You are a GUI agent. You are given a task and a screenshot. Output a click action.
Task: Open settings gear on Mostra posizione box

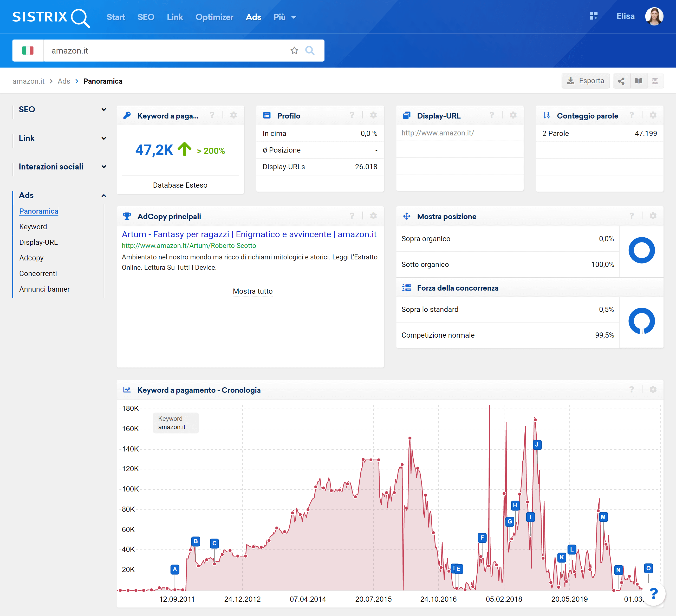653,216
